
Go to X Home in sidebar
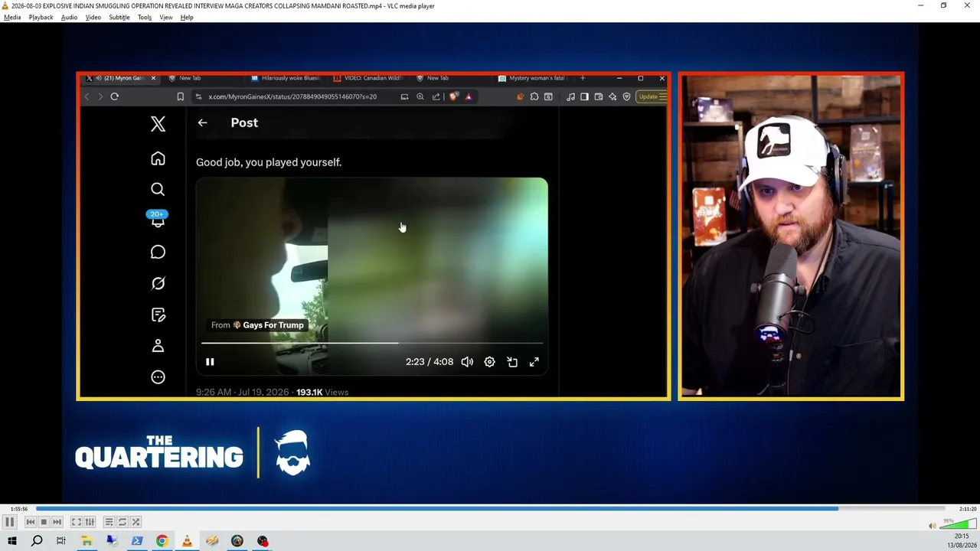158,158
